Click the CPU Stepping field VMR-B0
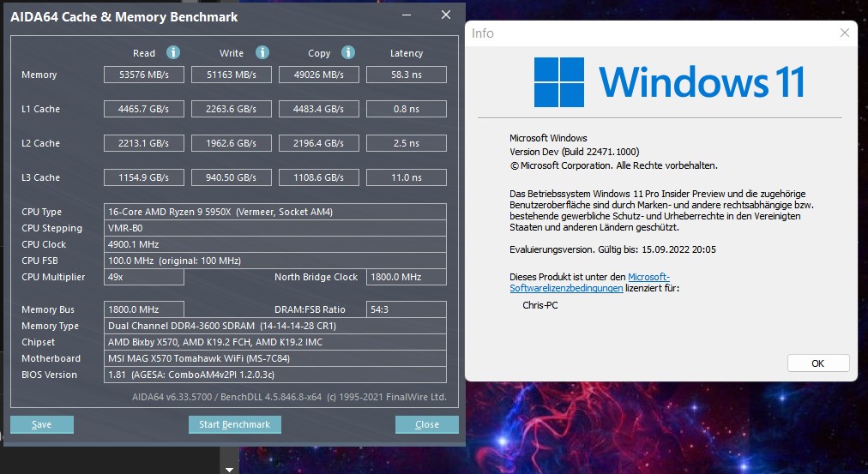 coord(275,228)
